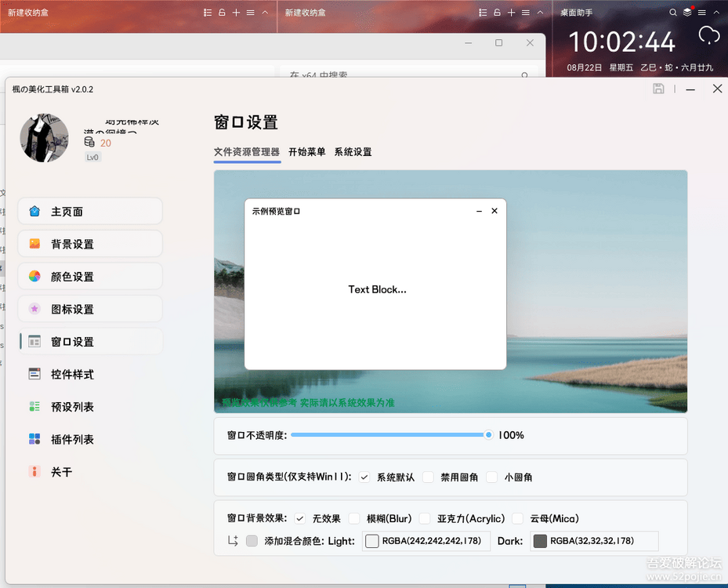Check the 小圆角 option
728x588 pixels.
[491, 477]
